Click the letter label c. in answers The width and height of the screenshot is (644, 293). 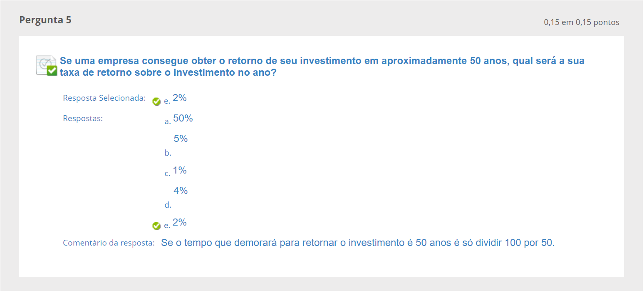tap(167, 174)
